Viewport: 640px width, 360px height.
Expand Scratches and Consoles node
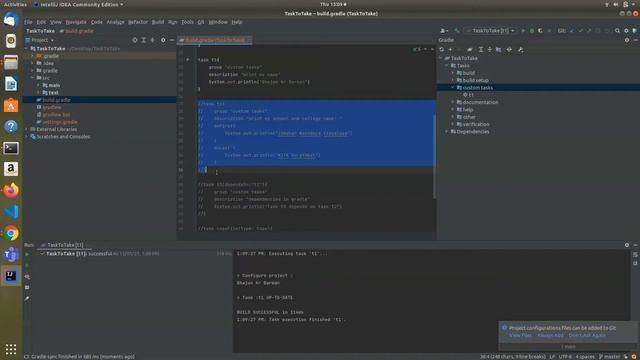point(27,136)
